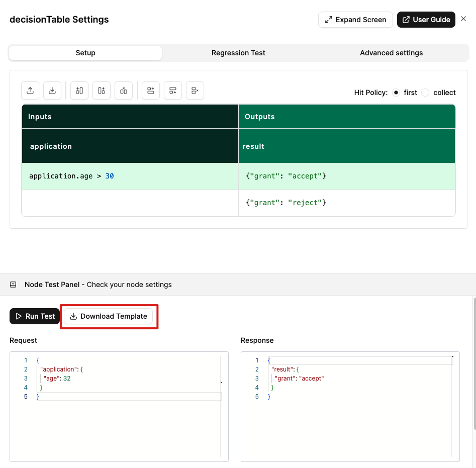Select the 'first' hit policy
Screen dimensions: 476x468
click(x=396, y=92)
